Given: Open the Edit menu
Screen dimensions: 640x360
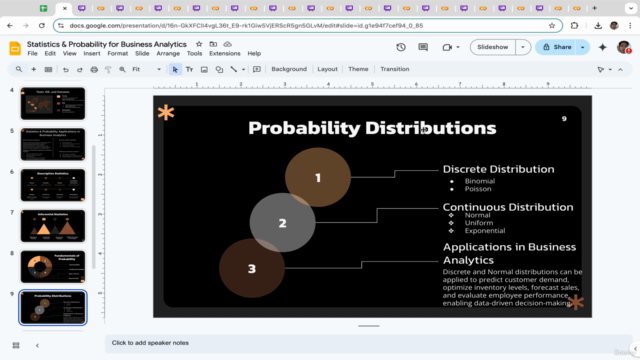Looking at the screenshot, I should (50, 53).
